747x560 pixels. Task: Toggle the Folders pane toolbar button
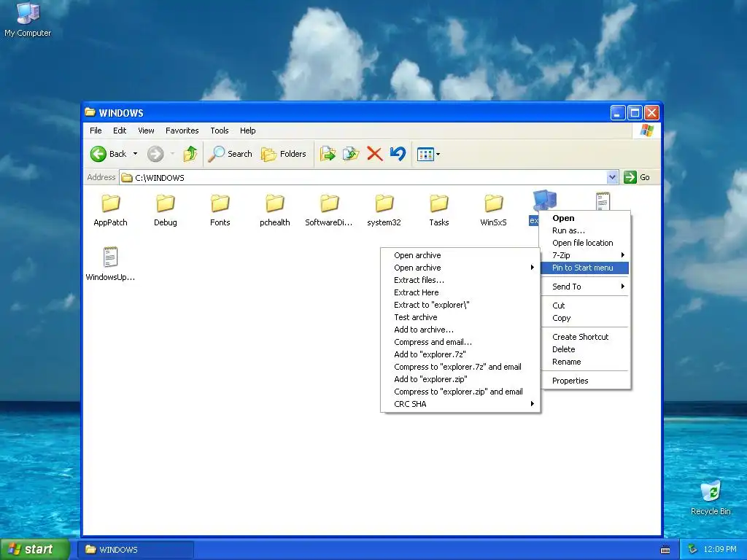pos(284,154)
